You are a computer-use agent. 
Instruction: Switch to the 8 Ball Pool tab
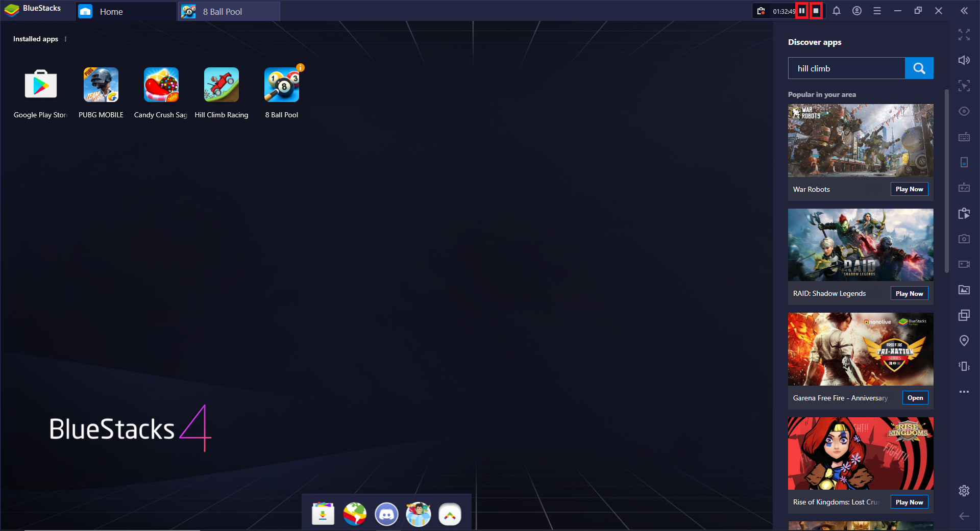[229, 11]
